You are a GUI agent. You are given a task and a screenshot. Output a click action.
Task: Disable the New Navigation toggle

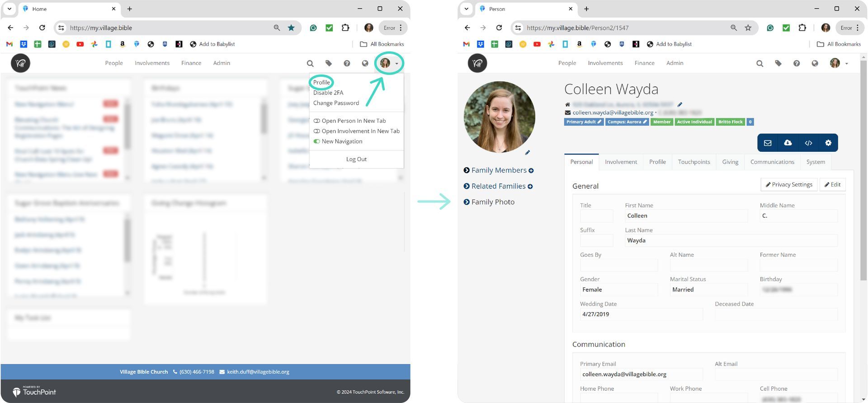317,141
